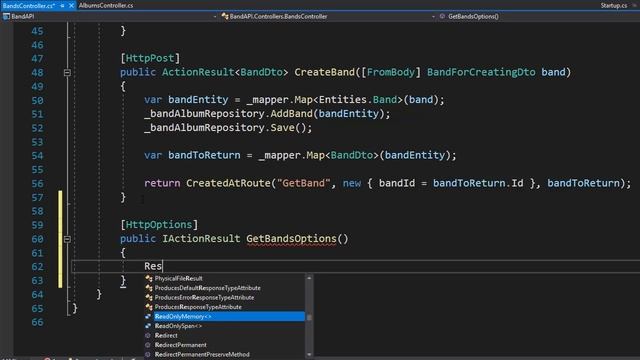Click the [HttpPost] attribute on line 47
640x360 pixels.
tap(150, 58)
